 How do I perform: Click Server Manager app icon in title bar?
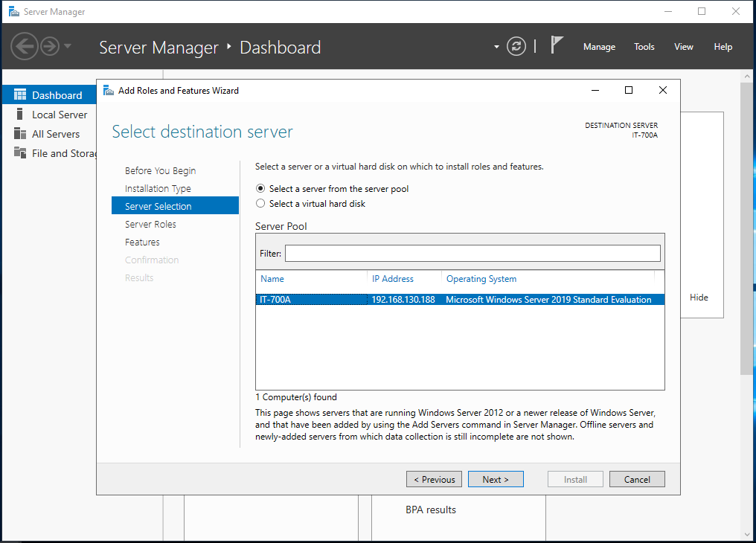pyautogui.click(x=14, y=12)
